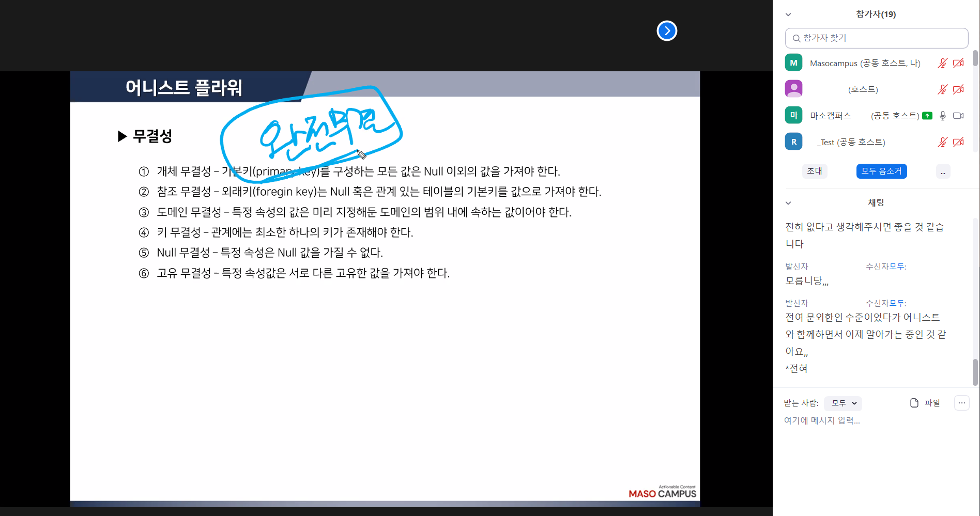Open participants more options '...' menu
Viewport: 980px width, 516px height.
943,171
